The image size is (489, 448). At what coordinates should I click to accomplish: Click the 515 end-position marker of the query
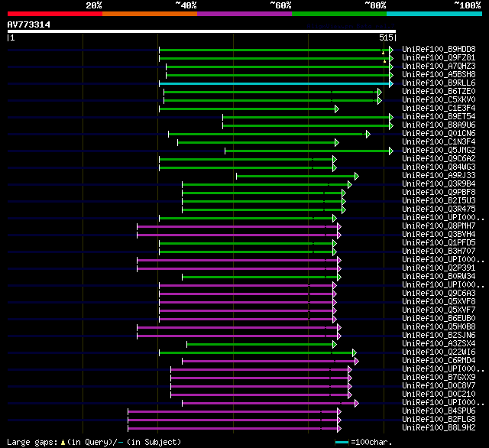(x=387, y=37)
